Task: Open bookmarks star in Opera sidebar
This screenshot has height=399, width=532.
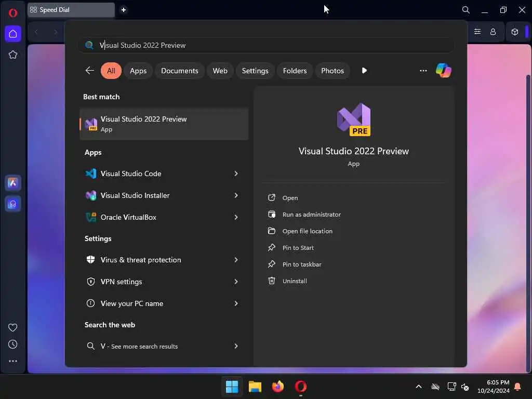Action: (13, 55)
